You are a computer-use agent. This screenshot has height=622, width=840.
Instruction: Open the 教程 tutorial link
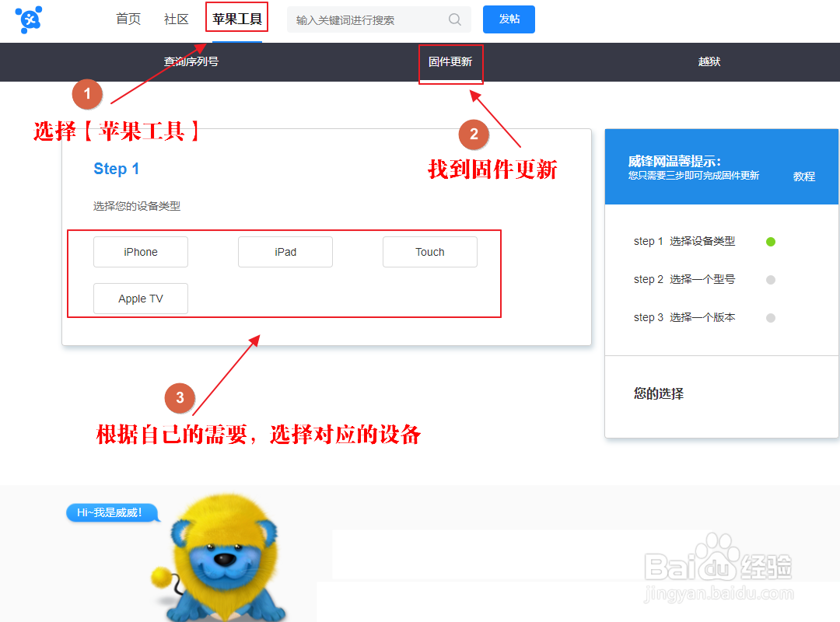(804, 176)
